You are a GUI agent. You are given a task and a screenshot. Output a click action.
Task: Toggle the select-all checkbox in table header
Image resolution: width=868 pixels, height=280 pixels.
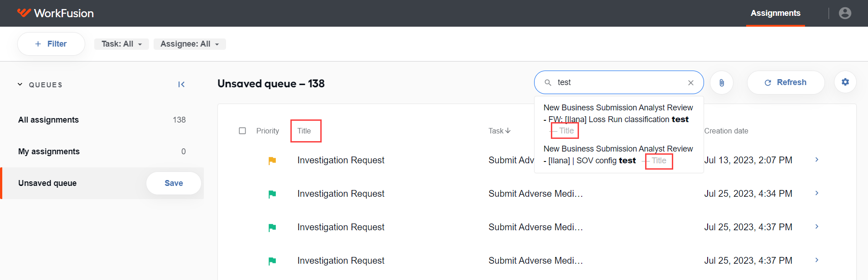tap(242, 131)
